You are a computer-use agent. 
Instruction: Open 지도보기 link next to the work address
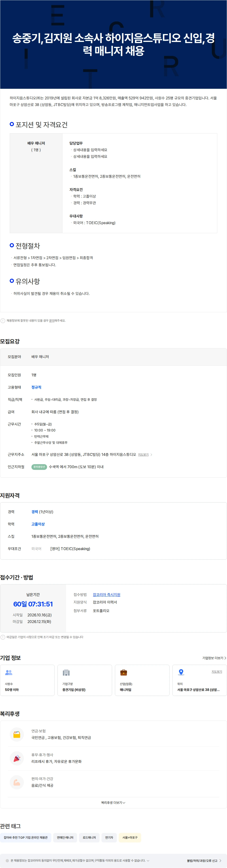(143, 454)
